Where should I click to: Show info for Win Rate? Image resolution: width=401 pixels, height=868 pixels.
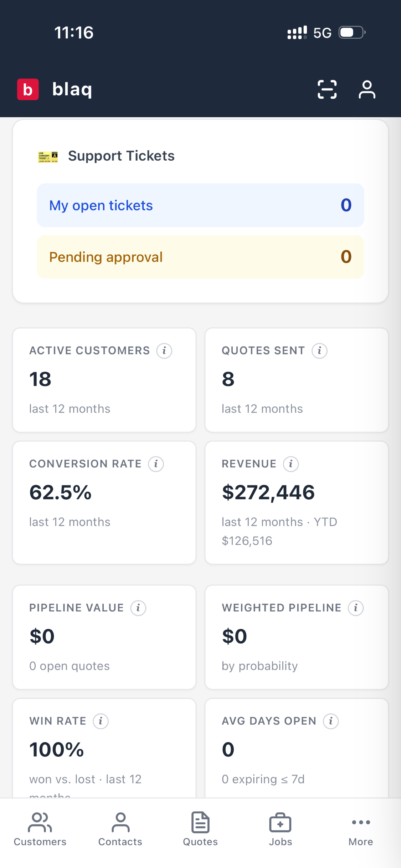tap(101, 721)
